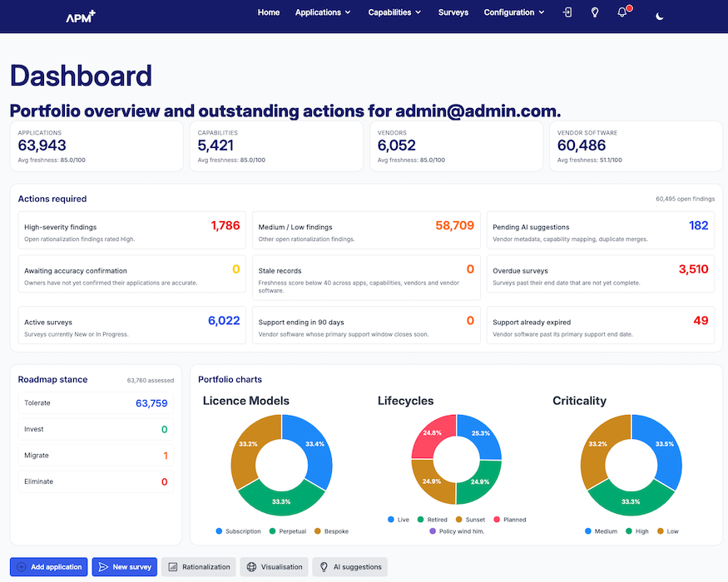Select the Tolerate roadmap stance row
This screenshot has height=582, width=728.
point(96,403)
